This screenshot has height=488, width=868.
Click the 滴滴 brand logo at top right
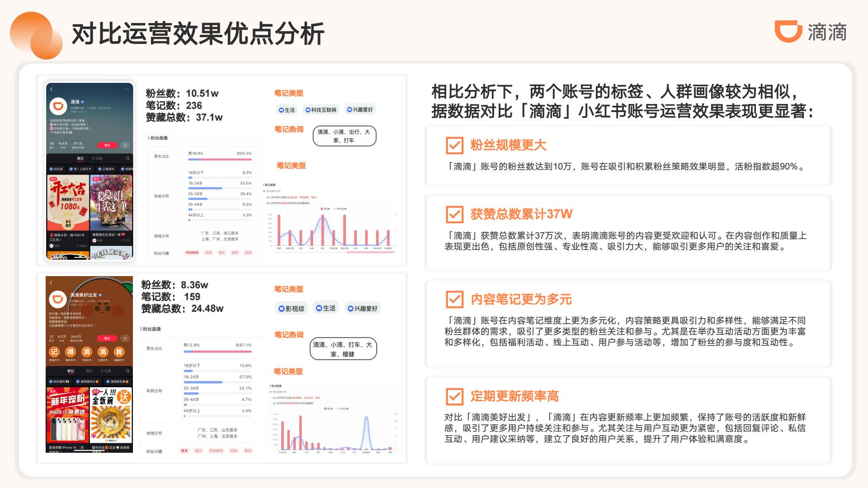[811, 32]
